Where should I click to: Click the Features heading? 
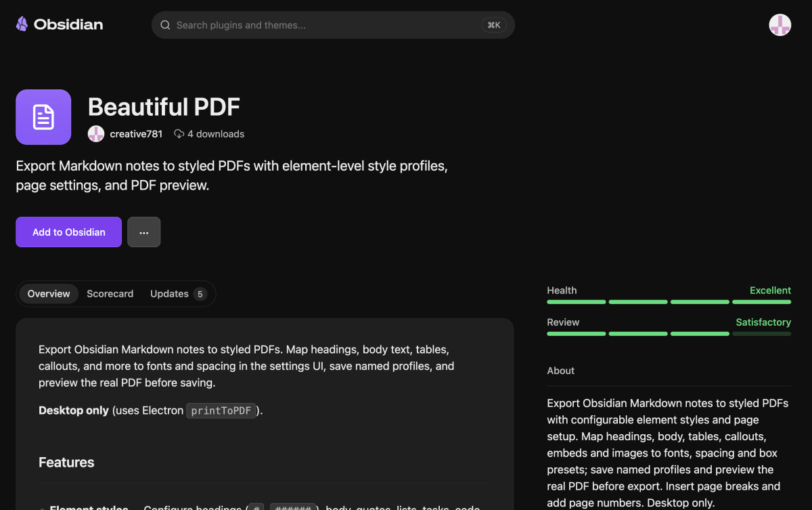point(66,463)
